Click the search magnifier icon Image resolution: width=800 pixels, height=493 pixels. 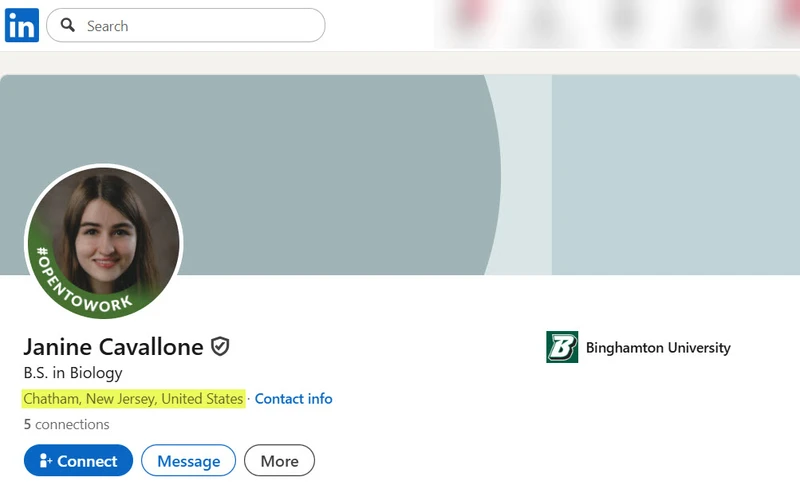[x=67, y=25]
